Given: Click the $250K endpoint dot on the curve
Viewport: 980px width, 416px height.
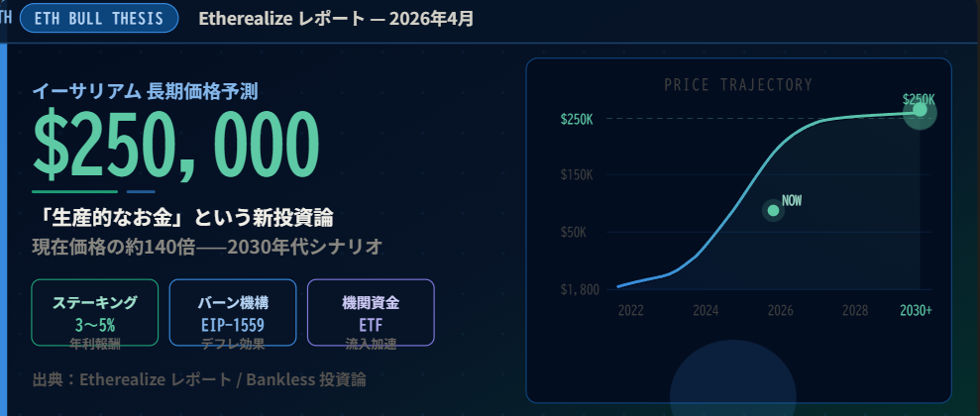Looking at the screenshot, I should click(920, 110).
